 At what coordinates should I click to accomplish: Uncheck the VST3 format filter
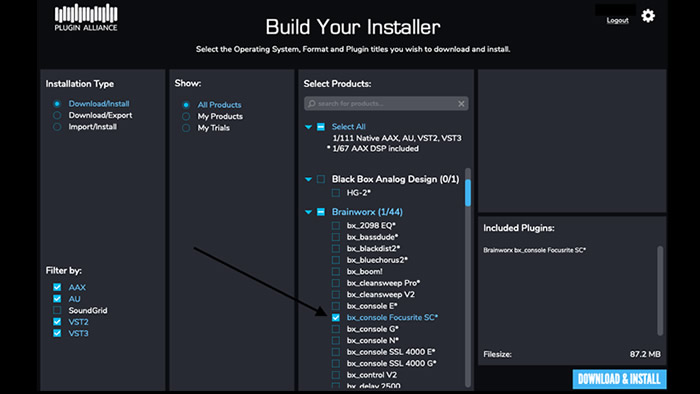tap(57, 333)
